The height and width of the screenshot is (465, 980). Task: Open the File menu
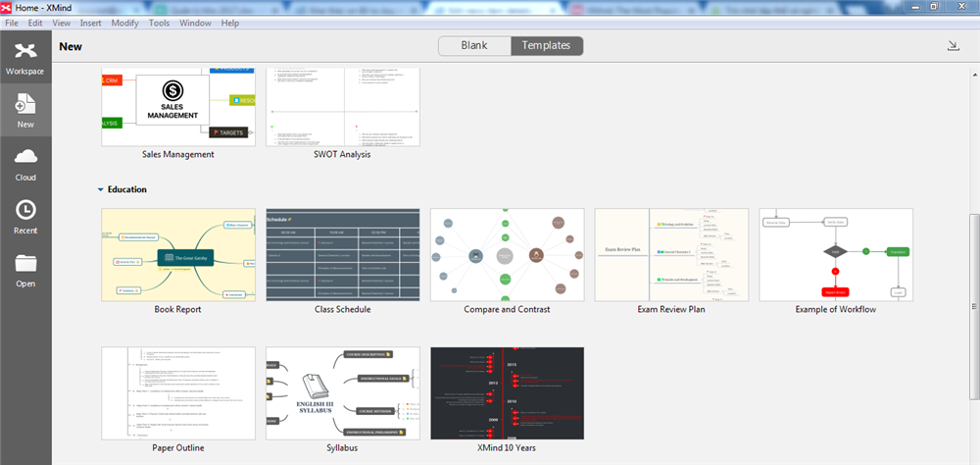coord(13,22)
